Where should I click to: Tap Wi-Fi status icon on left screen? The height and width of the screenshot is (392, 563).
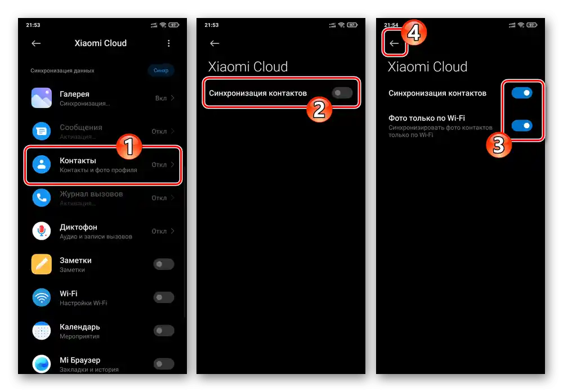click(163, 25)
